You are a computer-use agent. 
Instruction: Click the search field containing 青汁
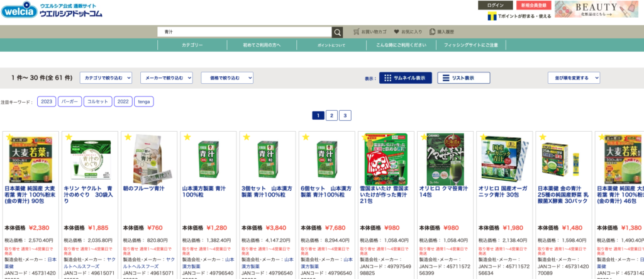245,32
